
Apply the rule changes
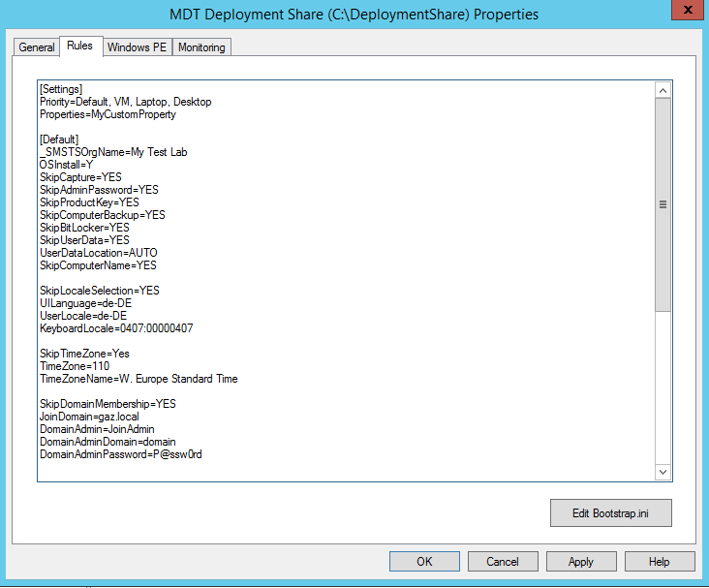pyautogui.click(x=581, y=562)
